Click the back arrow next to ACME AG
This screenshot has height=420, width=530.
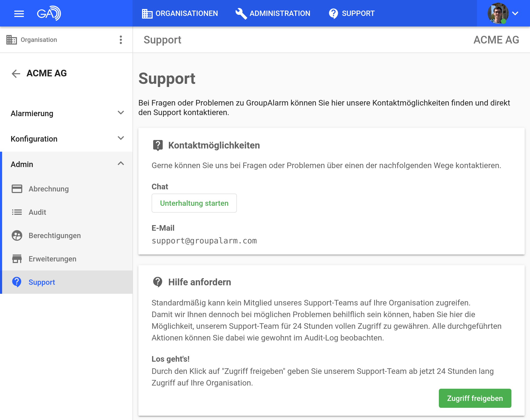16,73
